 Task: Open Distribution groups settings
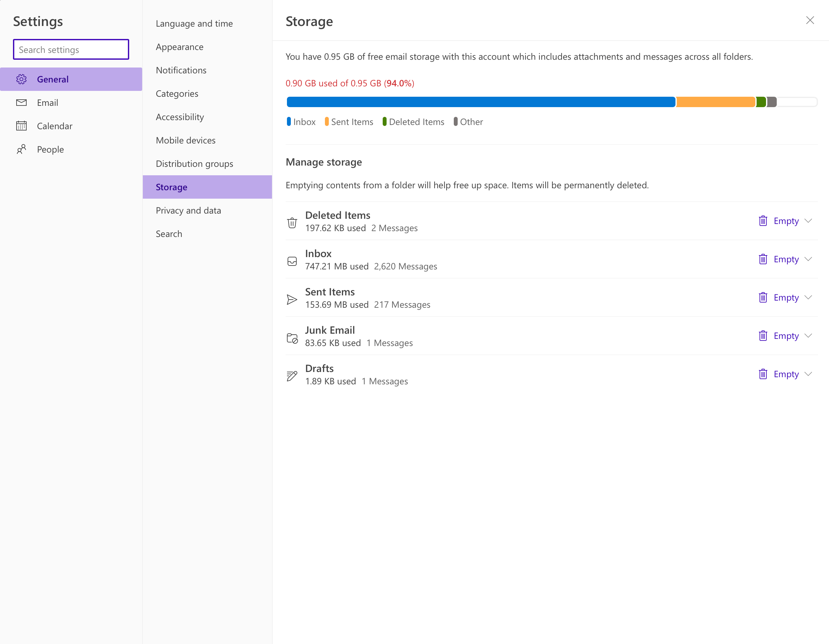[x=207, y=164]
